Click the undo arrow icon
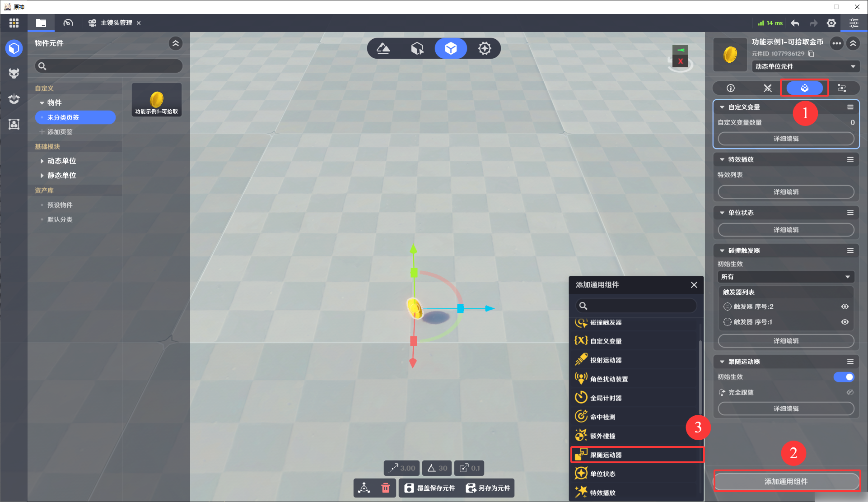Image resolution: width=868 pixels, height=502 pixels. tap(795, 23)
